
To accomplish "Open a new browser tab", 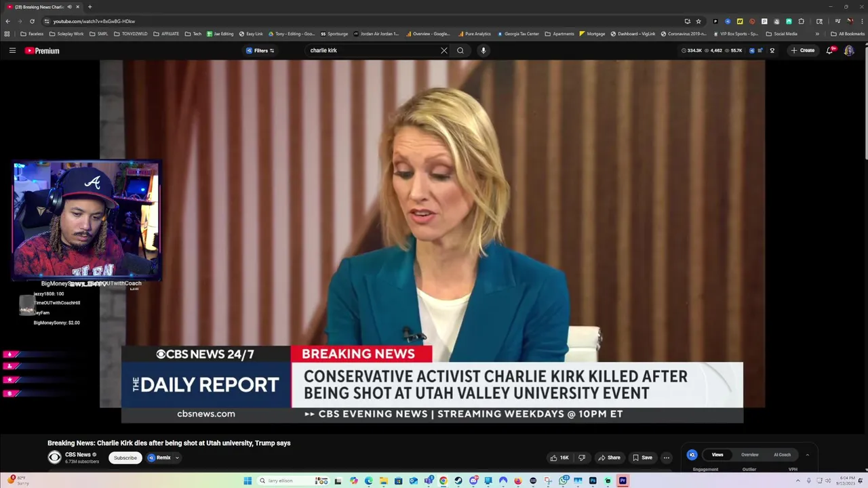I will 90,7.
